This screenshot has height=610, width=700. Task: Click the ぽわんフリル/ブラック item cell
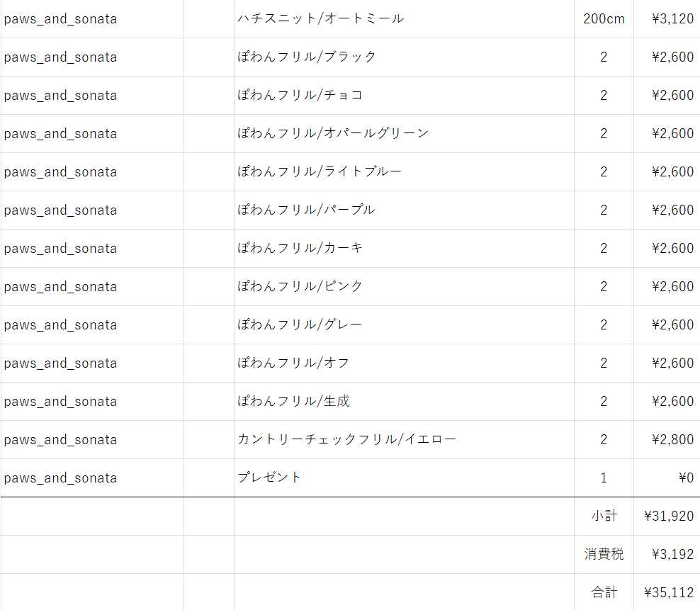[404, 57]
